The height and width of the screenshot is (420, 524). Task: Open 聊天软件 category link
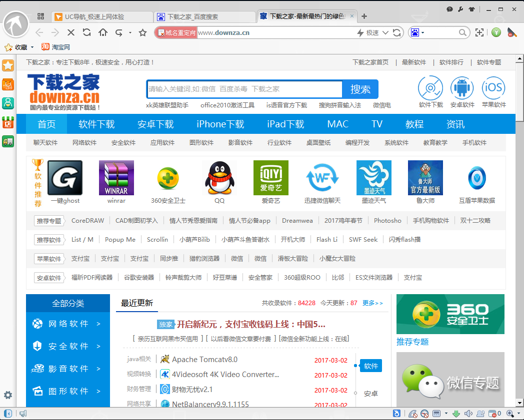click(x=45, y=142)
